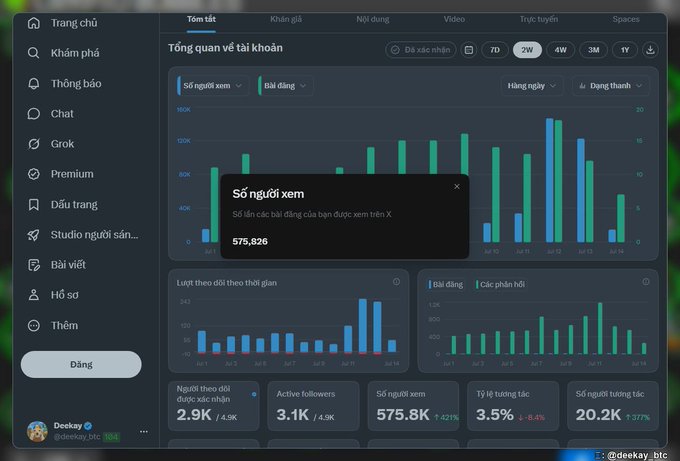Image resolution: width=680 pixels, height=461 pixels.
Task: Open Bài viết articles icon
Action: 34,265
